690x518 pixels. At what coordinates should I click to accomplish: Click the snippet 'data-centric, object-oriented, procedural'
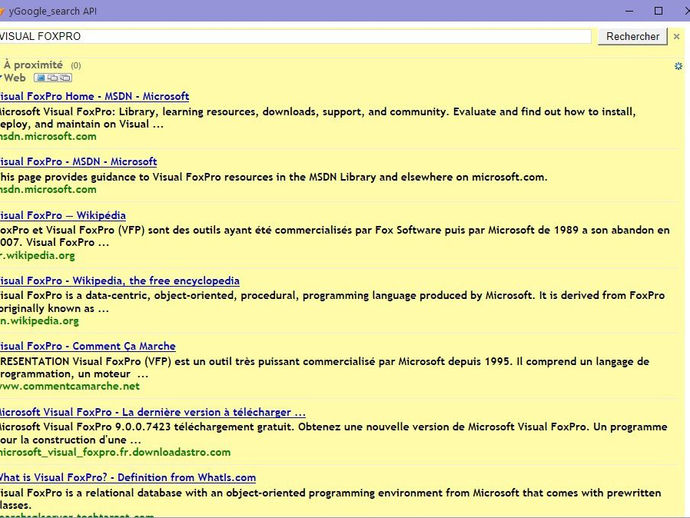332,302
